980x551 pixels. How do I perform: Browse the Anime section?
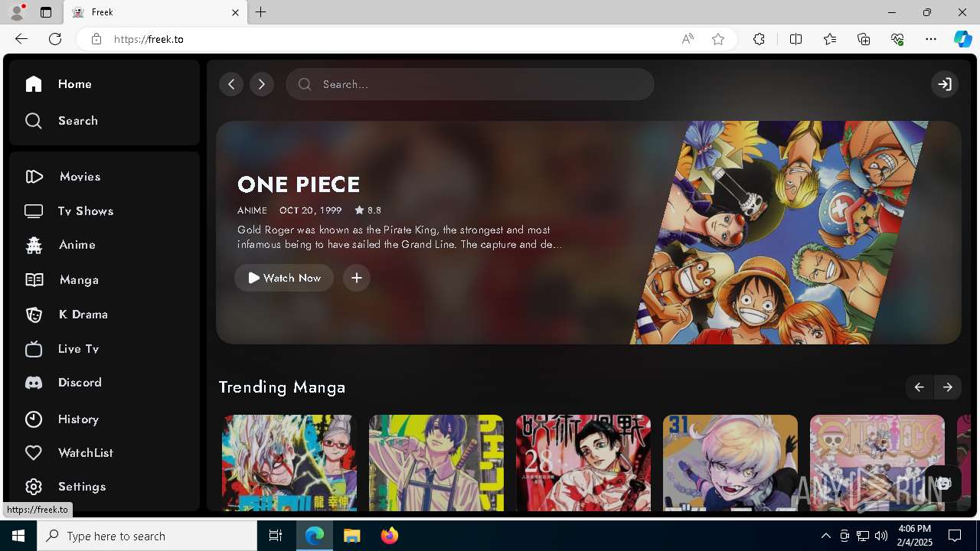(60, 245)
